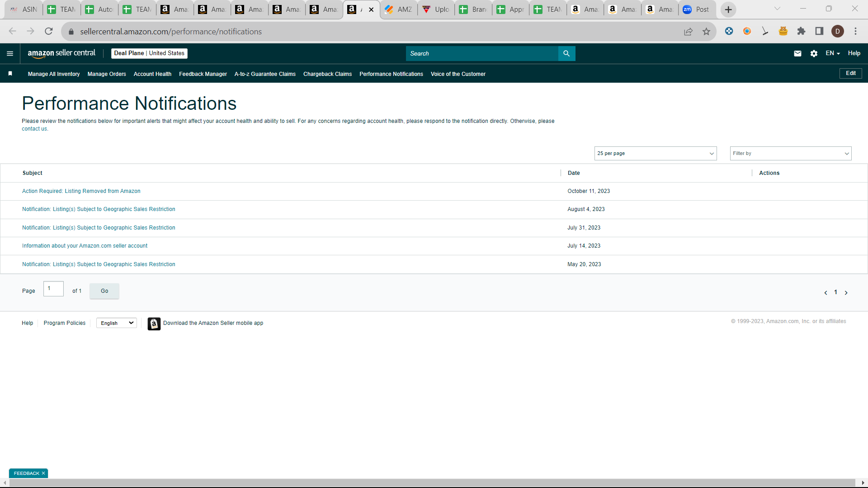Open the hamburger navigation menu
868x488 pixels.
10,53
